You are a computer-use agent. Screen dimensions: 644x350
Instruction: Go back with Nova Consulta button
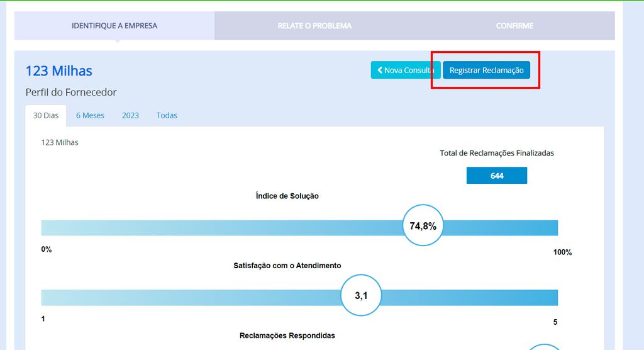coord(406,70)
